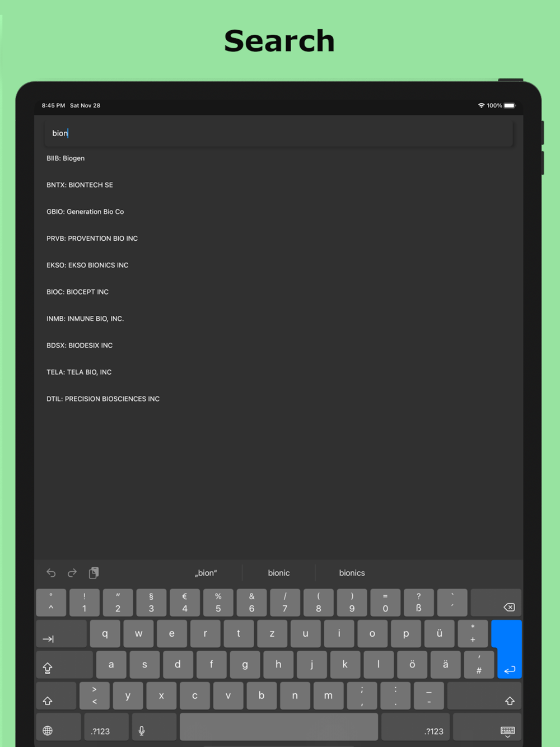
Task: Tap the hash apostrophe key
Action: click(x=479, y=665)
